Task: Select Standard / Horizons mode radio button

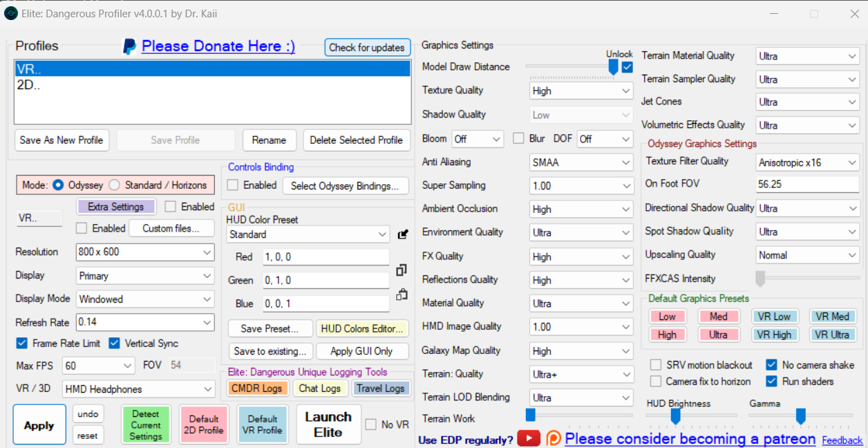Action: (115, 185)
